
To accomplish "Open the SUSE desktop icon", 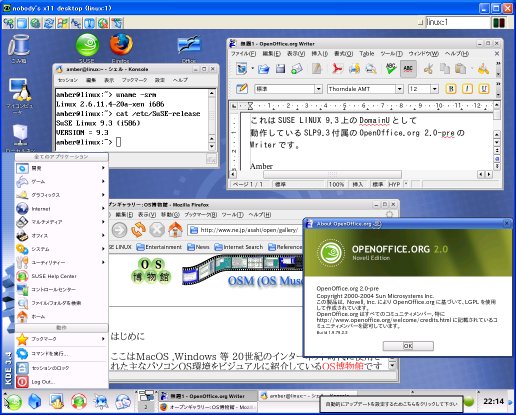I will click(x=87, y=45).
